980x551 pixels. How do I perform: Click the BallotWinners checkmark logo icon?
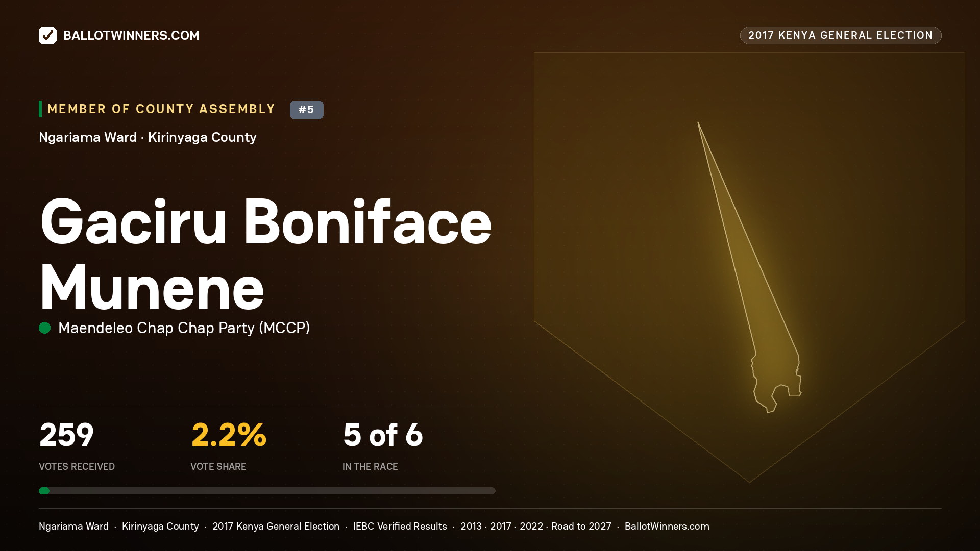(x=47, y=35)
